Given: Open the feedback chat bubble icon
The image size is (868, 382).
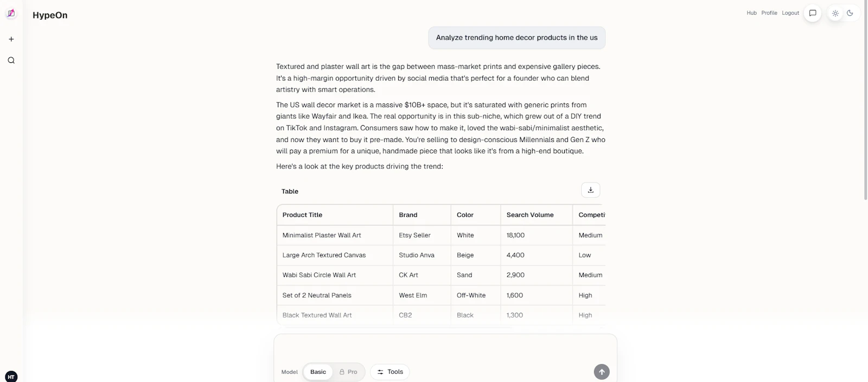Looking at the screenshot, I should click(x=813, y=13).
